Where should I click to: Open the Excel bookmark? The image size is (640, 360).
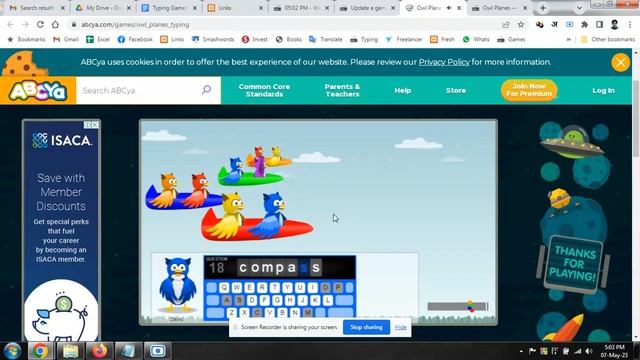[x=98, y=39]
